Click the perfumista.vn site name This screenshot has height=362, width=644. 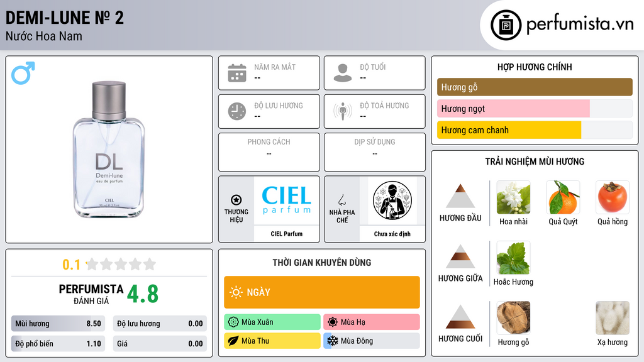point(580,25)
